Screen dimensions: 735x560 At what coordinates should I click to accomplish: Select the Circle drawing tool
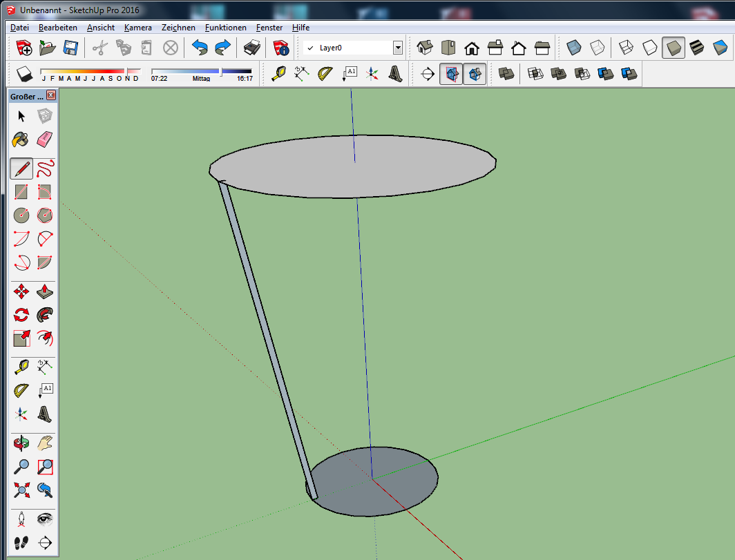(x=21, y=215)
